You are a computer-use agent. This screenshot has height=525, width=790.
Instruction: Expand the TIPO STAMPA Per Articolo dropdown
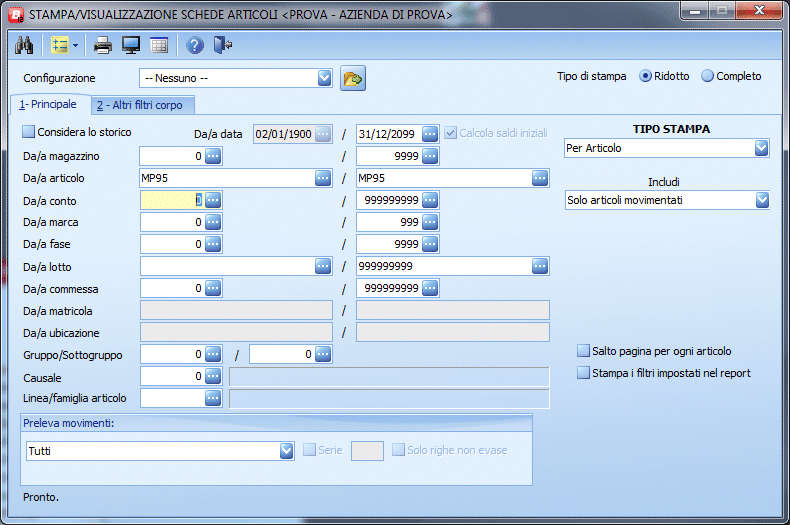(761, 148)
